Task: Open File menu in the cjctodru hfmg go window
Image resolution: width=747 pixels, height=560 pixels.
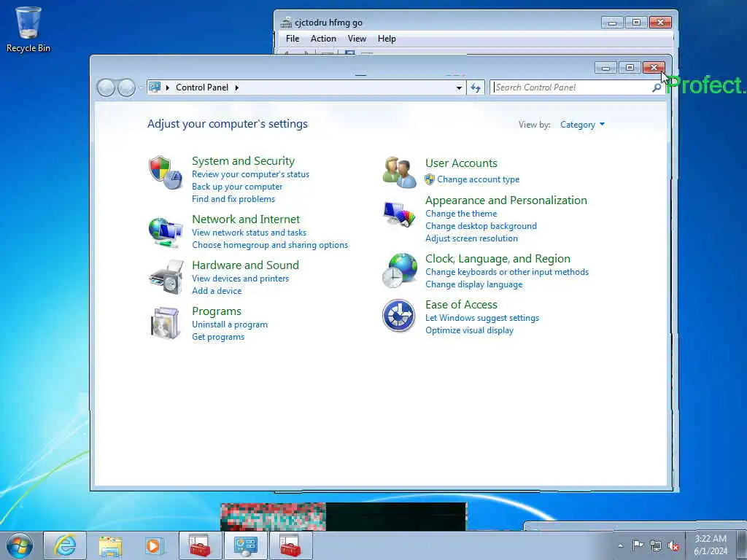Action: tap(293, 39)
